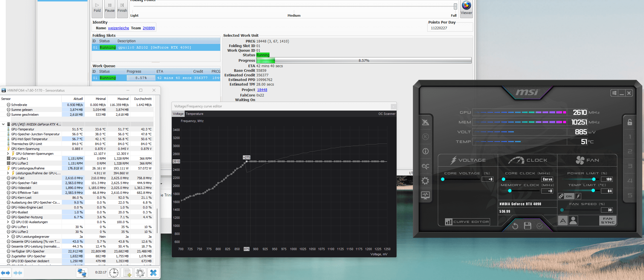Reset Afterburner settings with the reset arrow
This screenshot has width=644, height=280.
(x=515, y=226)
